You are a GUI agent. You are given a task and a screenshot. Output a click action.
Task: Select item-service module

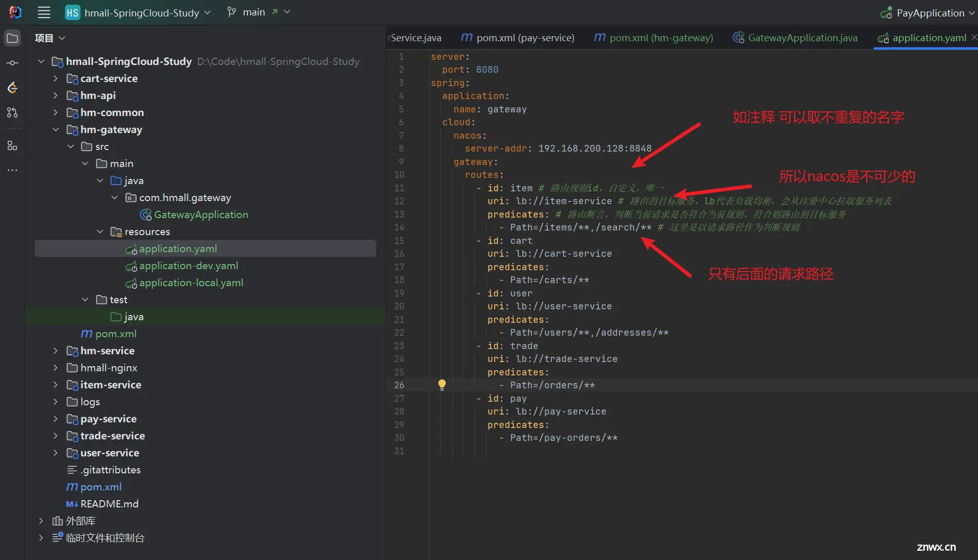coord(111,385)
